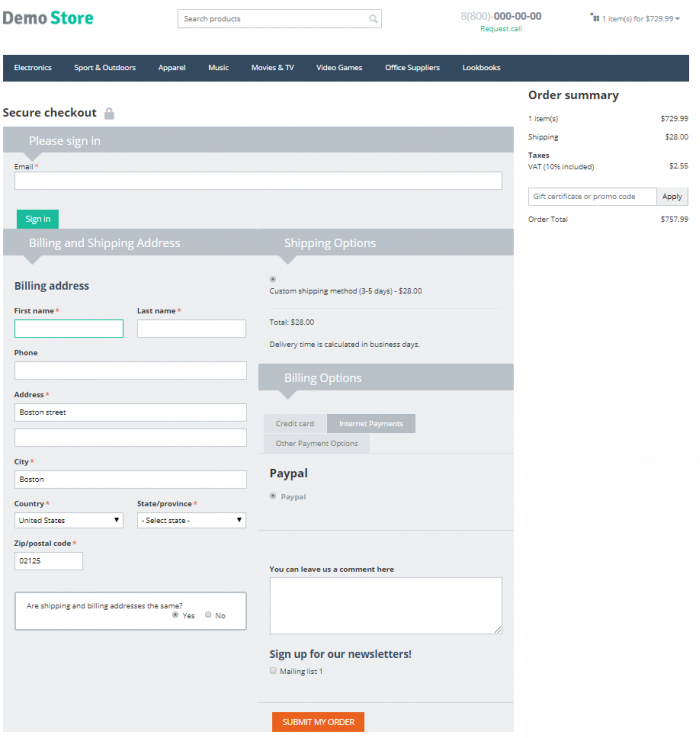Click Submit My Order button

point(318,722)
